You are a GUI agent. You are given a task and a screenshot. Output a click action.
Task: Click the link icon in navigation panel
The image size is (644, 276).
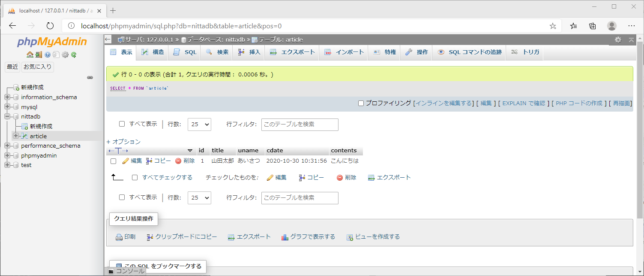coord(90,78)
